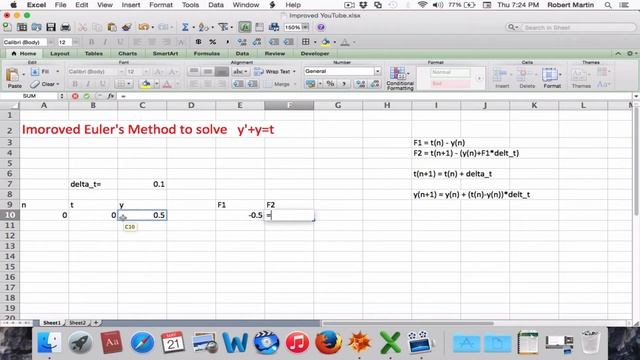
Task: Open the zoom 150% dropdown
Action: pyautogui.click(x=305, y=27)
